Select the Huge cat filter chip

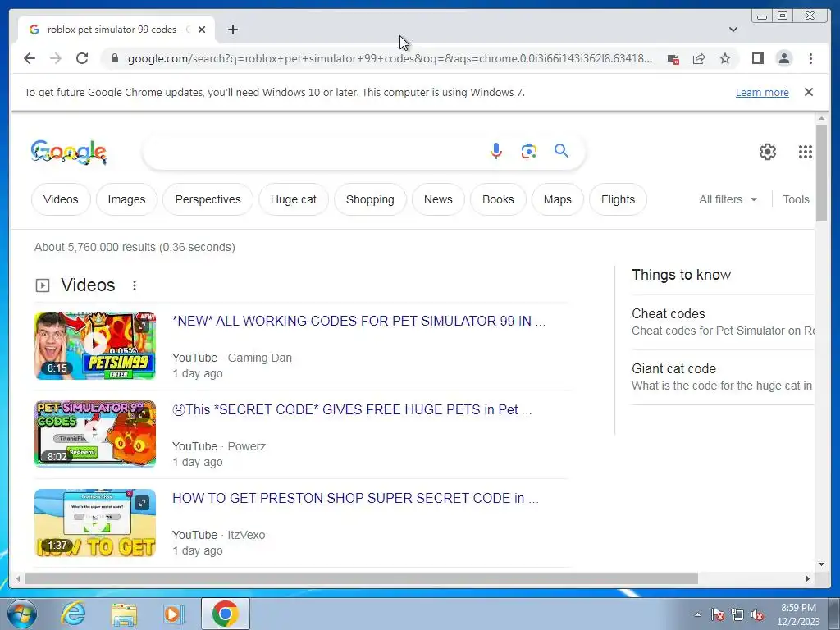[293, 199]
